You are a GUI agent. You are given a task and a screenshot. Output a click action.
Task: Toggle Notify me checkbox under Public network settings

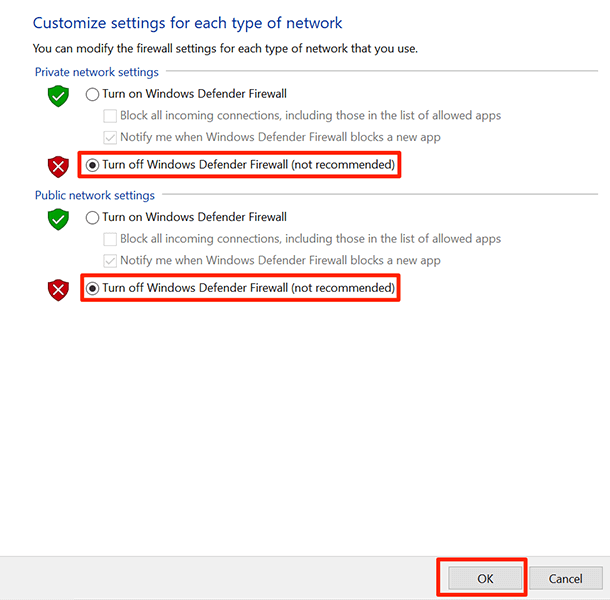110,260
